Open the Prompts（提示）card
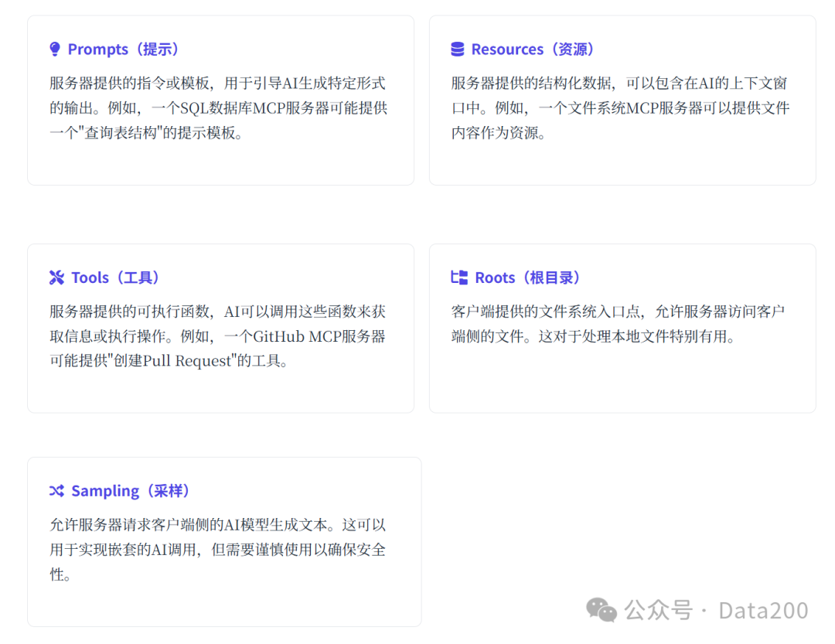 pos(220,99)
